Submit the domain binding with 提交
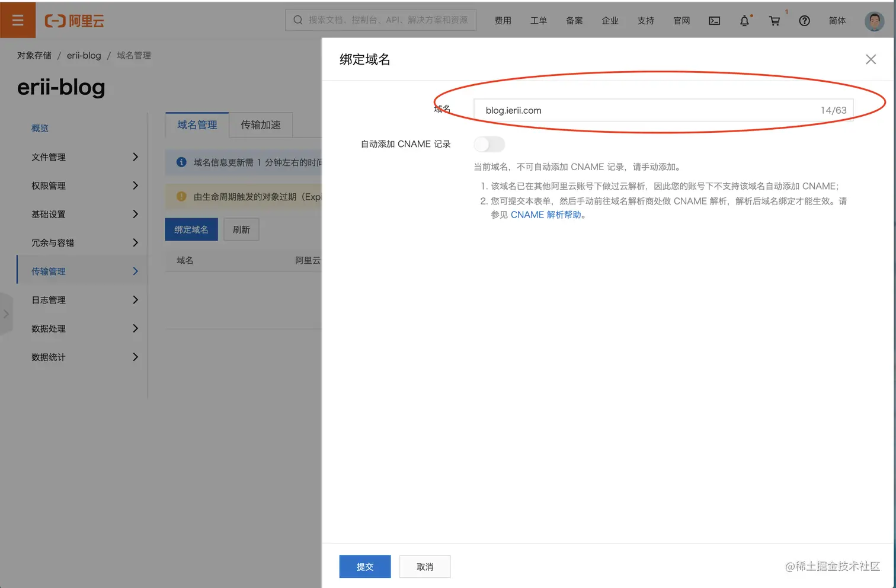 click(x=365, y=567)
